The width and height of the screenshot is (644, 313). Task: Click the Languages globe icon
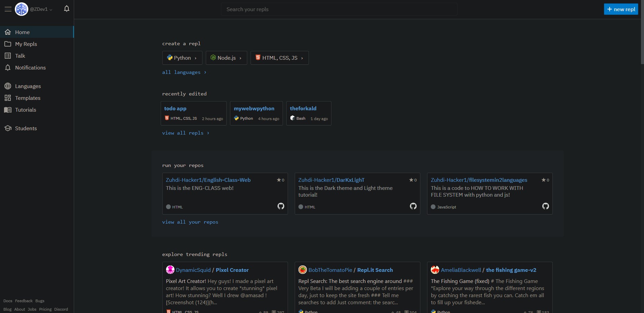(x=8, y=86)
